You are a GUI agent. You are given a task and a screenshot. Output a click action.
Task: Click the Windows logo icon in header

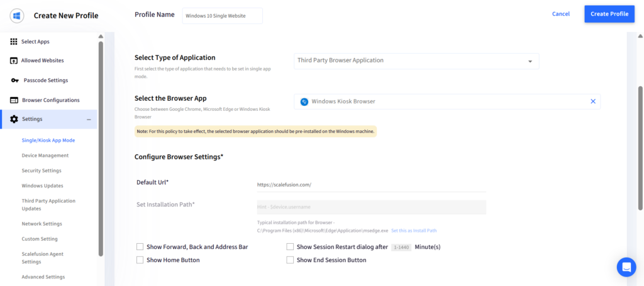(x=17, y=16)
